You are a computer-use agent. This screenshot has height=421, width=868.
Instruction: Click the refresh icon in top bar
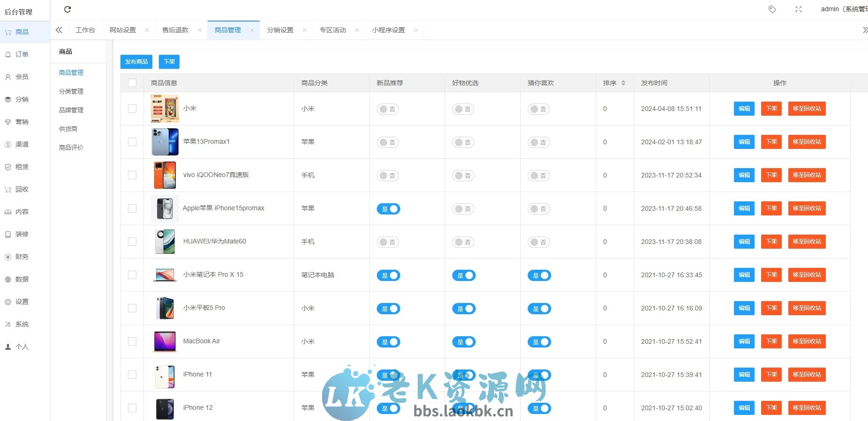(67, 9)
